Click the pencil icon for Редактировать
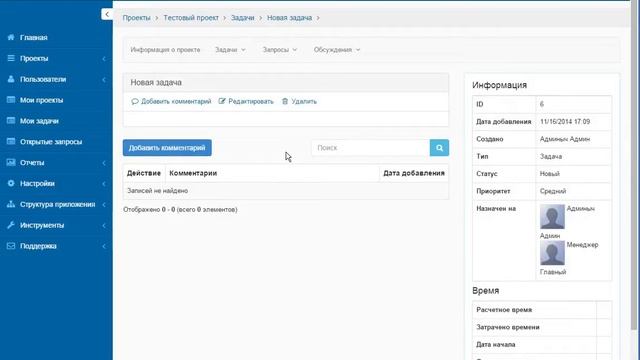This screenshot has height=360, width=640. (222, 101)
